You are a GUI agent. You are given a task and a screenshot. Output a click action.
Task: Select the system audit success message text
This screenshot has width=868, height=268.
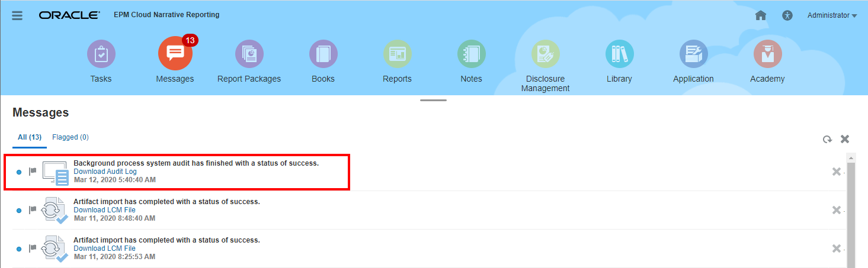coord(196,163)
